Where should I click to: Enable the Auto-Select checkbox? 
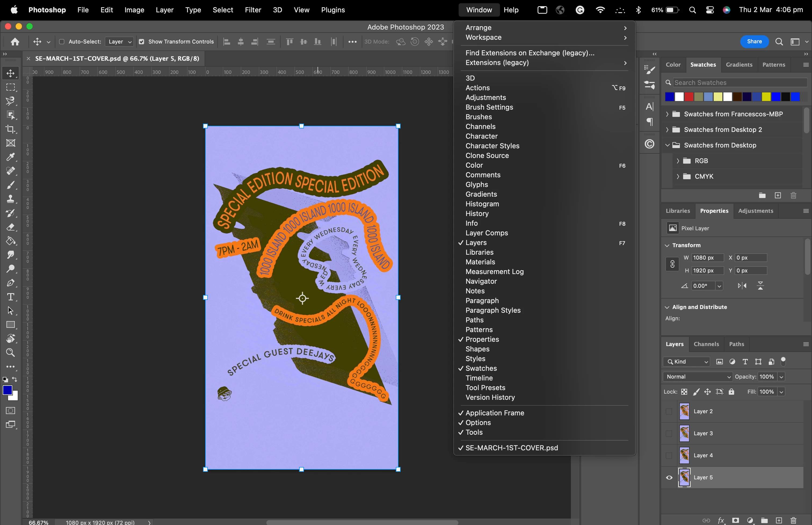pyautogui.click(x=62, y=42)
